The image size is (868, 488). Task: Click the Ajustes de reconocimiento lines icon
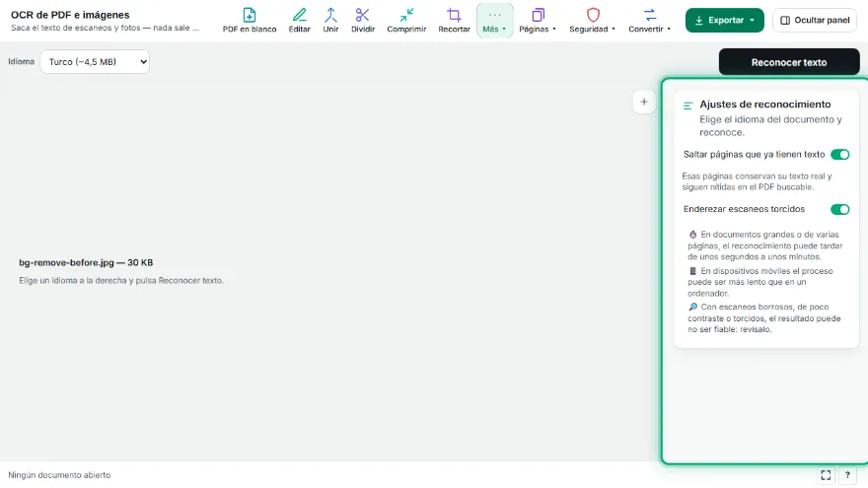pos(687,105)
